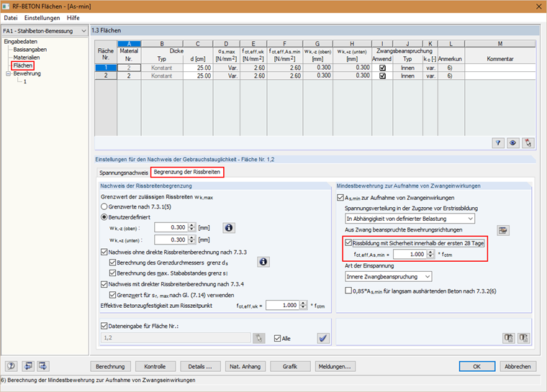Screen dimensions: 547x392
Task: Select table row header for Fläche 2
Action: pos(106,76)
